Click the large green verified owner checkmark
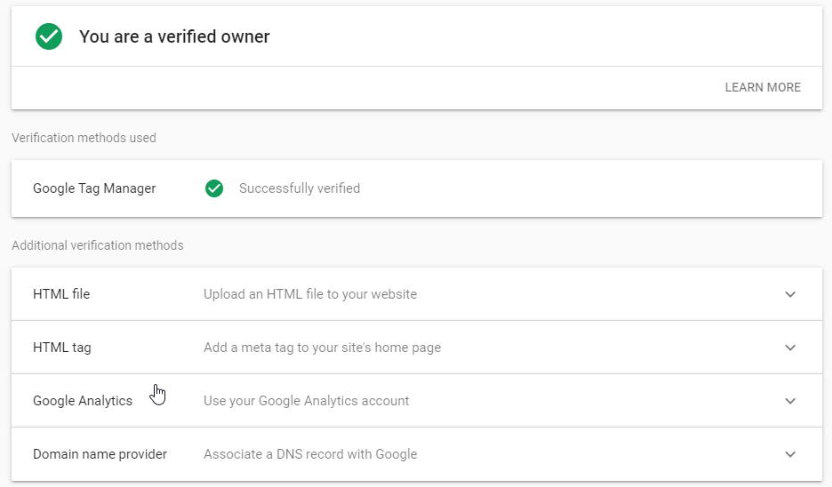Screen dimensions: 832x487 click(x=49, y=37)
